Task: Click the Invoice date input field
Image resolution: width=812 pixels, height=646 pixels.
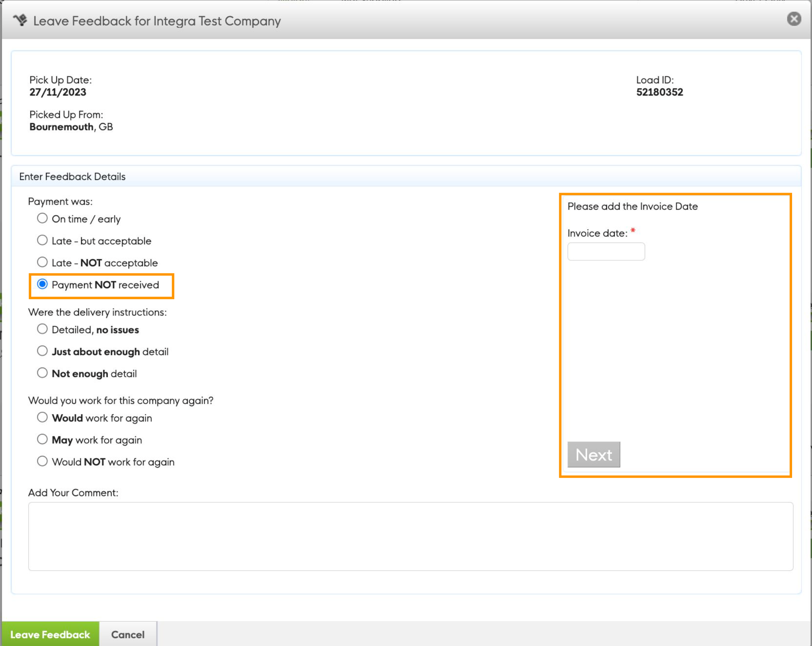Action: [606, 251]
